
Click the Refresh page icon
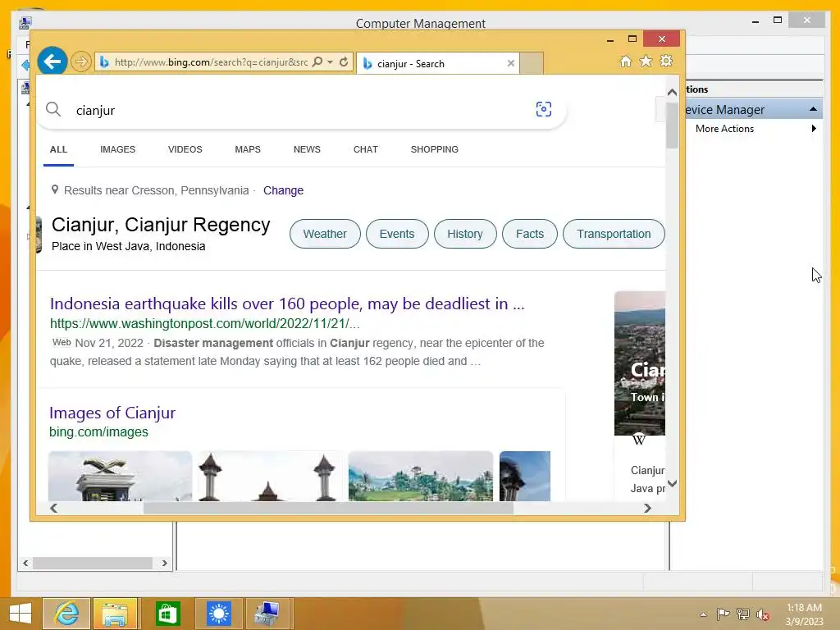[x=344, y=62]
